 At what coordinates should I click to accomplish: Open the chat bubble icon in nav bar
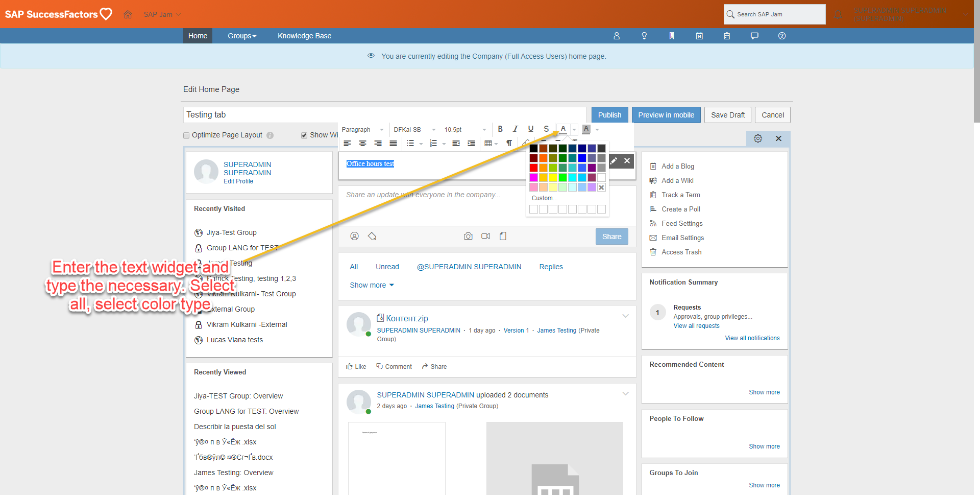[x=754, y=36]
